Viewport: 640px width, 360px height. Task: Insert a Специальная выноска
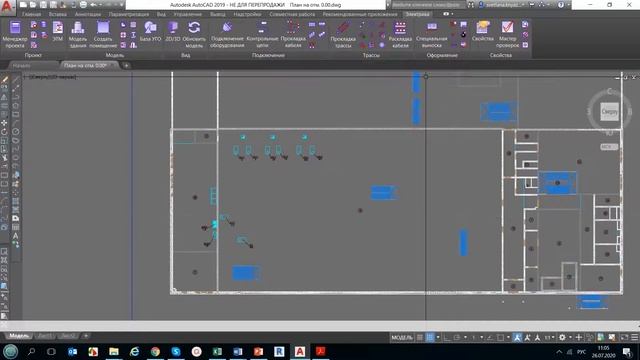click(431, 35)
